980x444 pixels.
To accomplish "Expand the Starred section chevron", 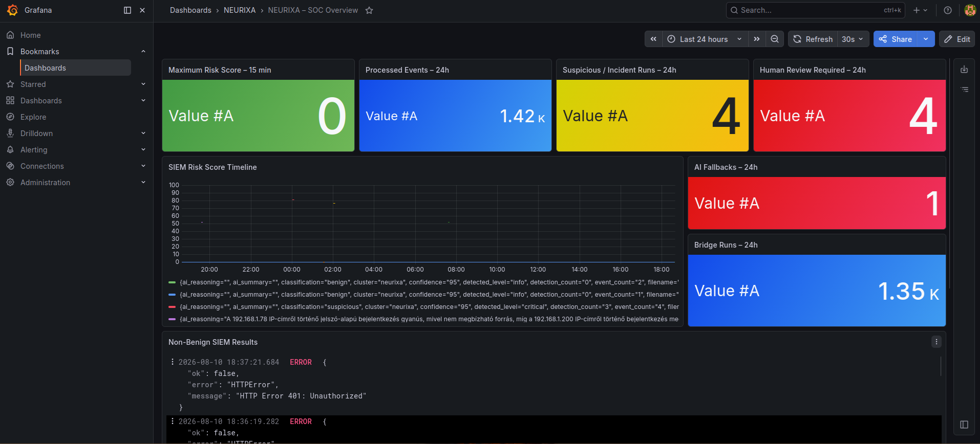I will pyautogui.click(x=143, y=84).
